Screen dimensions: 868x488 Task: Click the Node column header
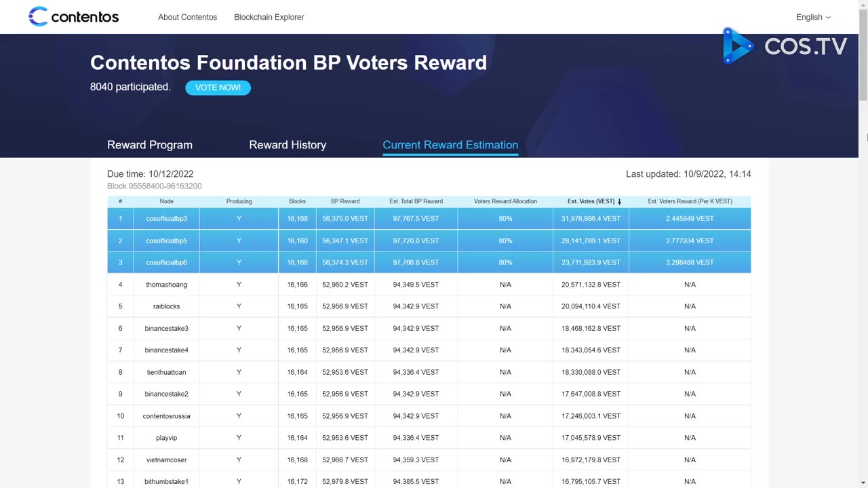click(167, 201)
